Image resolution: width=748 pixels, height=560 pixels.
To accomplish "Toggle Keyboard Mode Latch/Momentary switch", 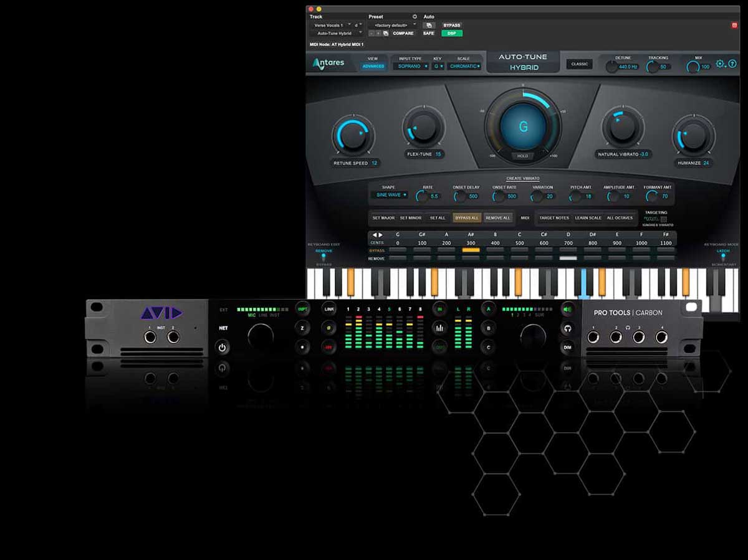I will coord(723,257).
